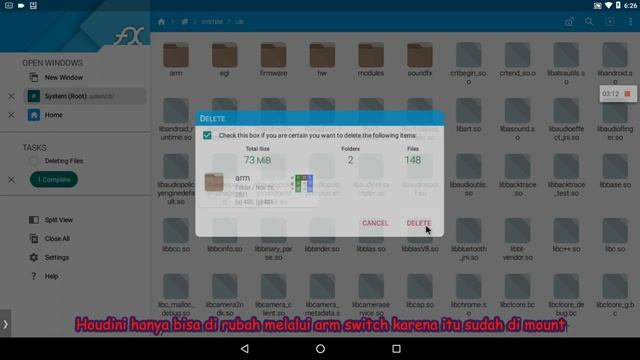Expand the side panel chevron

point(5,324)
